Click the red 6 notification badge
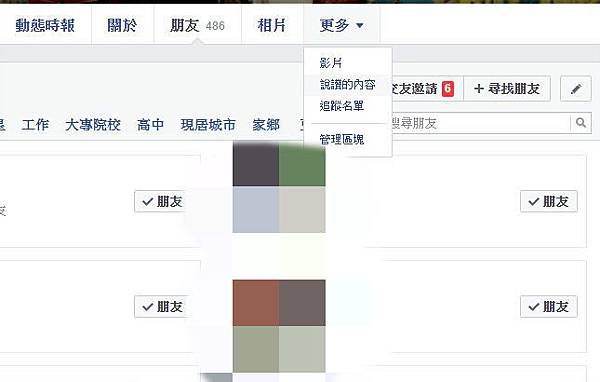The height and width of the screenshot is (382, 600). pyautogui.click(x=448, y=89)
